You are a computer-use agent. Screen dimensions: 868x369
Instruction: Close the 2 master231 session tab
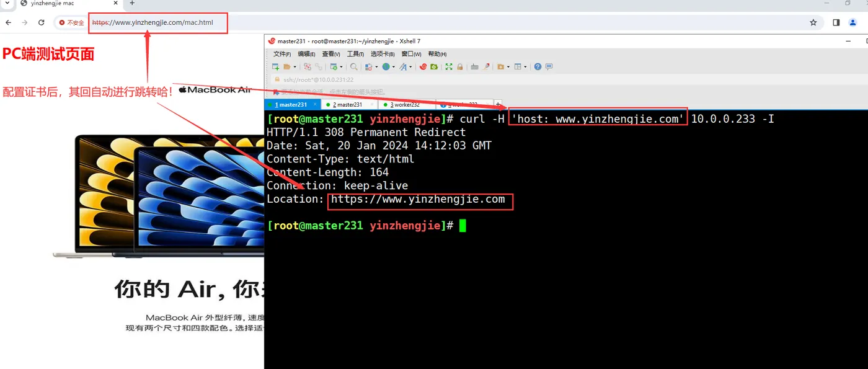pyautogui.click(x=371, y=105)
